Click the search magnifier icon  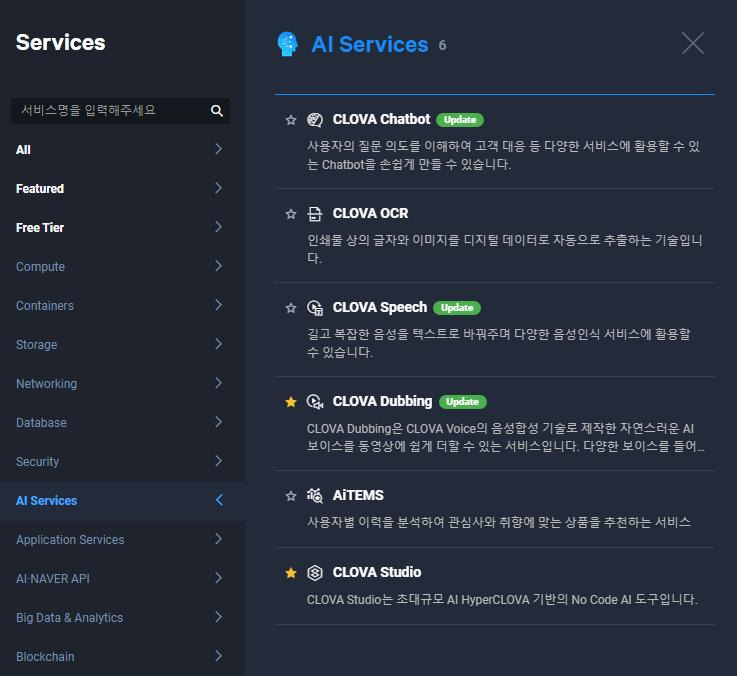(217, 110)
